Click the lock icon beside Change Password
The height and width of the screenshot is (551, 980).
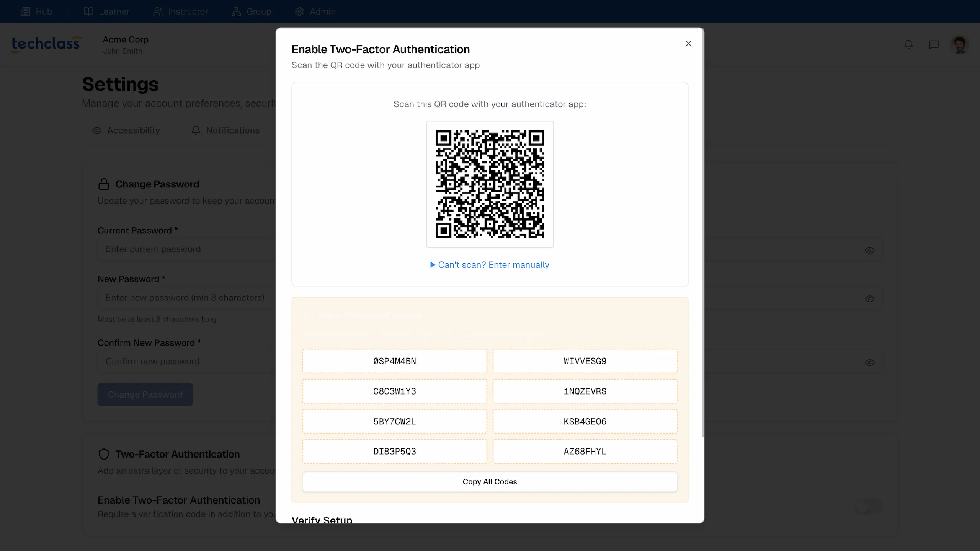click(x=104, y=184)
